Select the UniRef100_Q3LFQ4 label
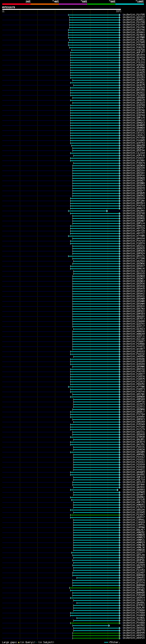 click(x=133, y=50)
